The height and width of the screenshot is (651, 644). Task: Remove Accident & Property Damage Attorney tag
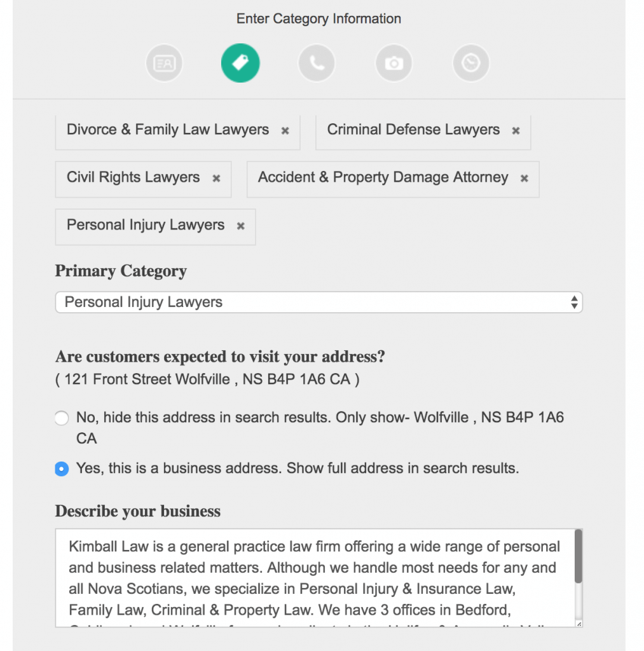pos(524,179)
